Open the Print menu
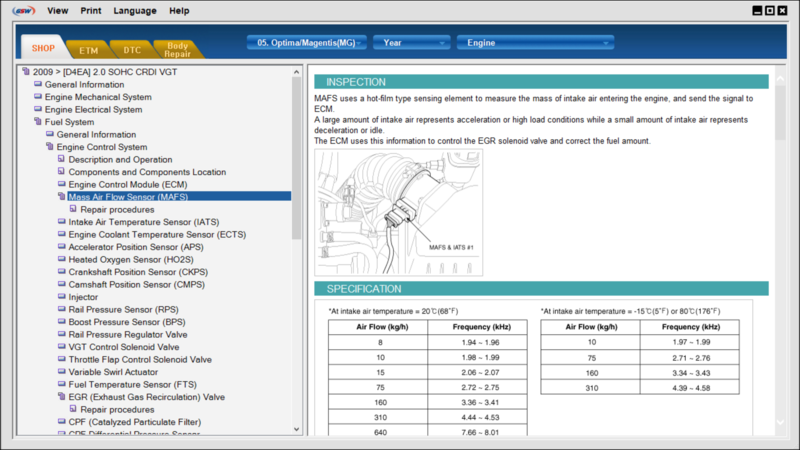This screenshot has width=800, height=450. point(91,11)
